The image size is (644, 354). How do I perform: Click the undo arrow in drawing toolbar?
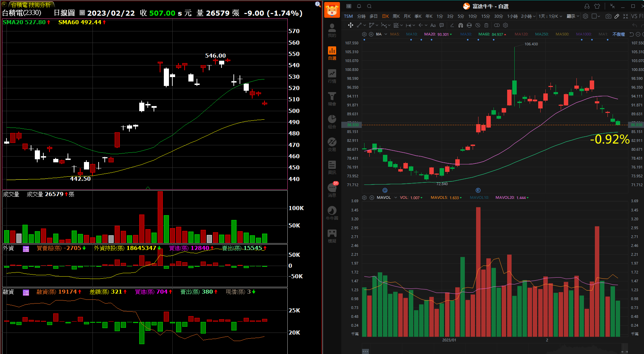pos(634,25)
